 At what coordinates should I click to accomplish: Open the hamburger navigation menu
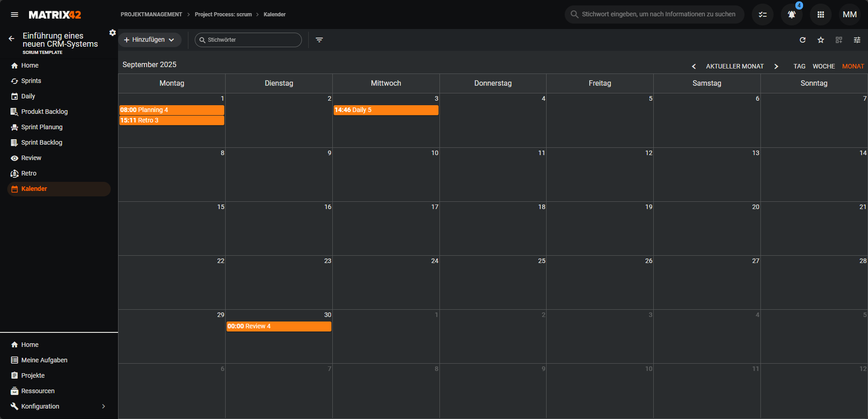tap(15, 15)
